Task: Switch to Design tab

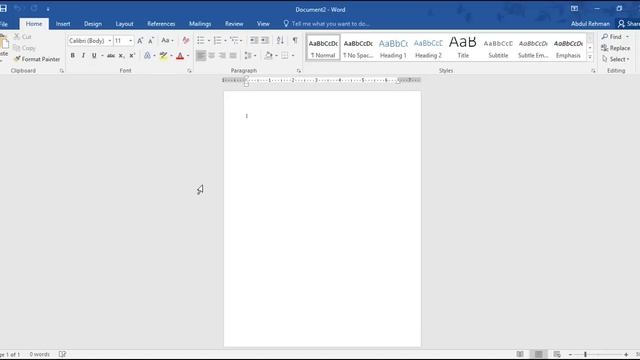Action: tap(93, 24)
